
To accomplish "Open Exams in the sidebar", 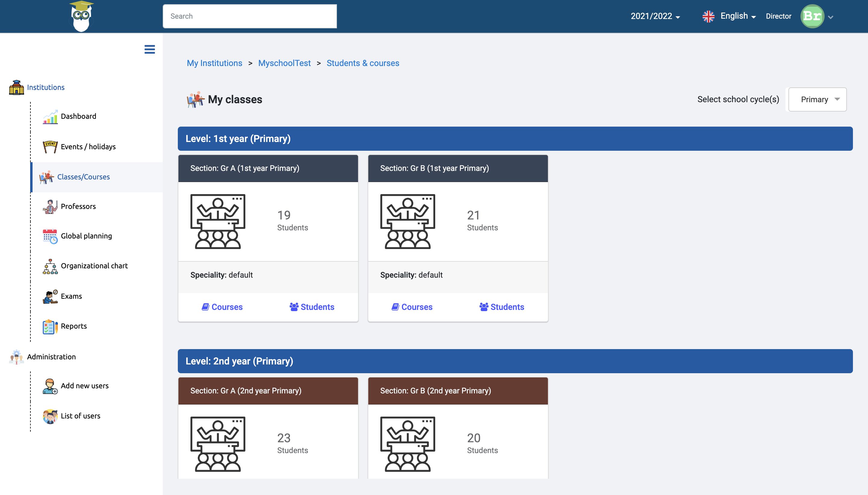I will pyautogui.click(x=71, y=296).
